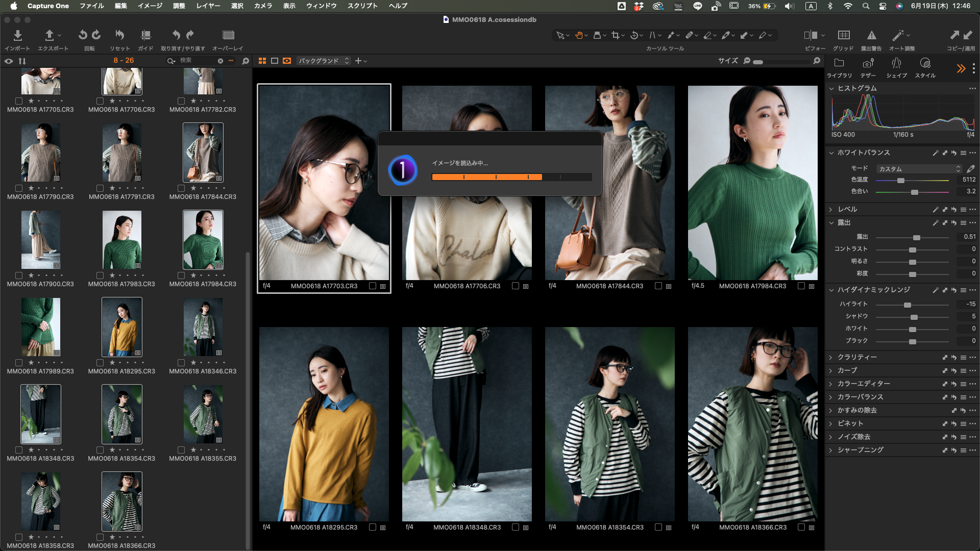Toggle the Guides (ガイド) icon

coord(145,35)
